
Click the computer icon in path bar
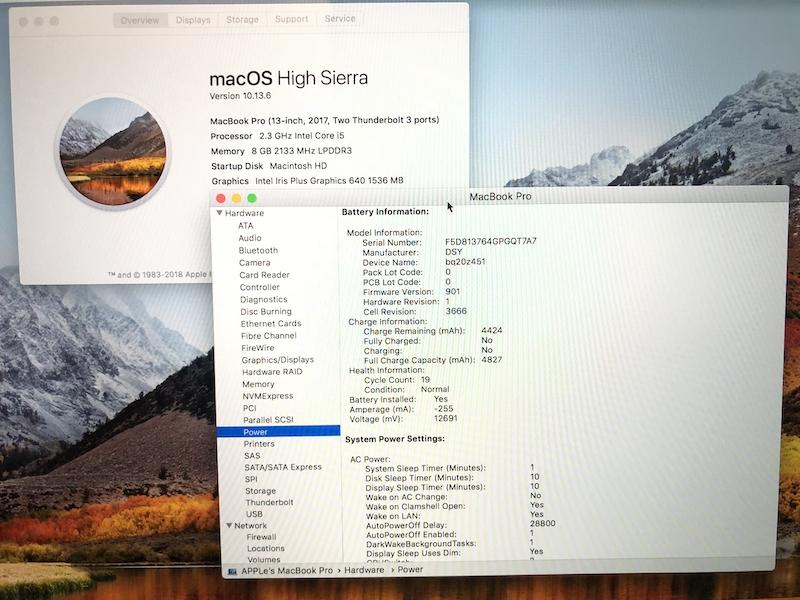(x=233, y=570)
